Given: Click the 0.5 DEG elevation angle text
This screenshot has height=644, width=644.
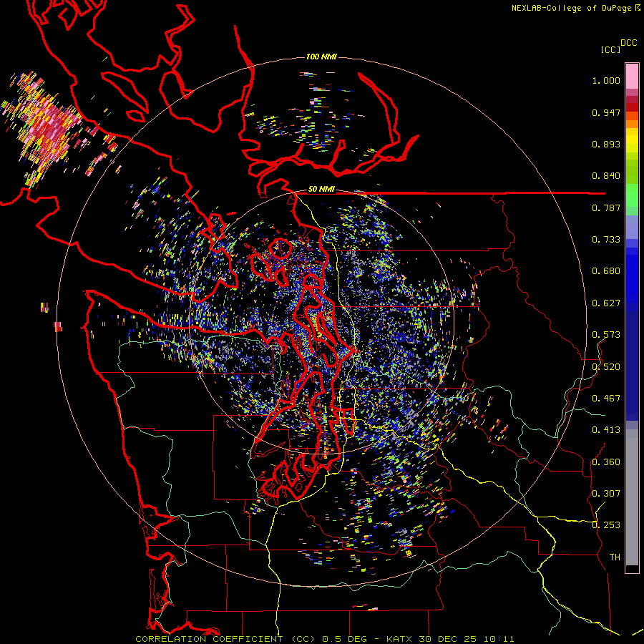Looking at the screenshot, I should tap(346, 639).
